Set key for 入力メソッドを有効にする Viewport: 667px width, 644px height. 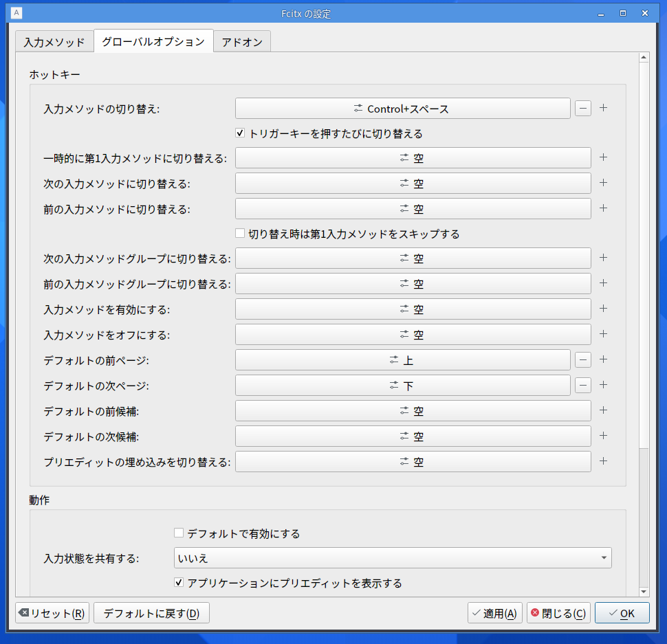pos(413,309)
